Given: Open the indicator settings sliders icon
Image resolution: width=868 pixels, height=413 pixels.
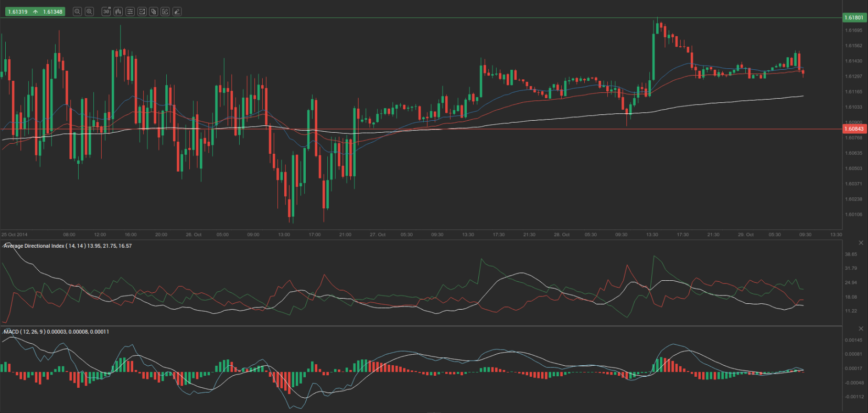Looking at the screenshot, I should click(130, 12).
